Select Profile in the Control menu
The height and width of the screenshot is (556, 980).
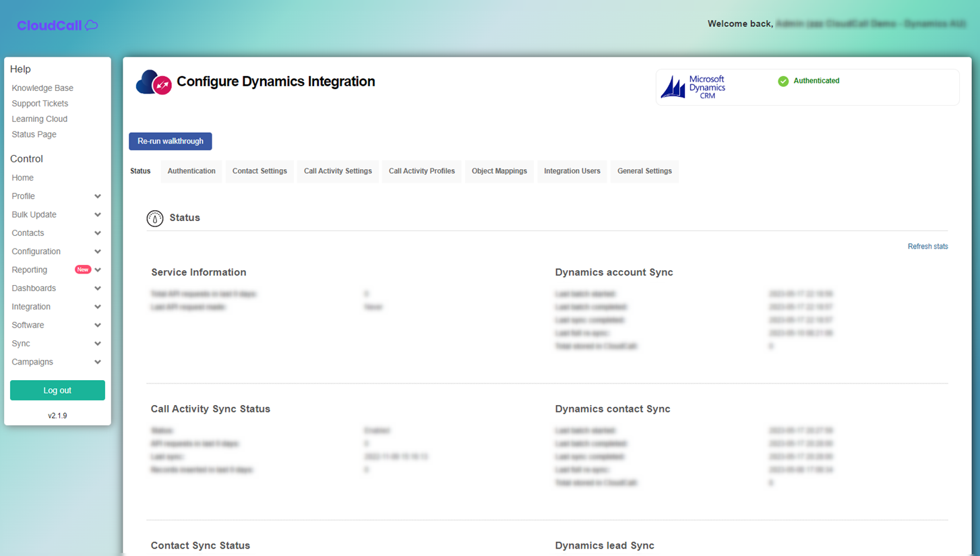coord(23,196)
